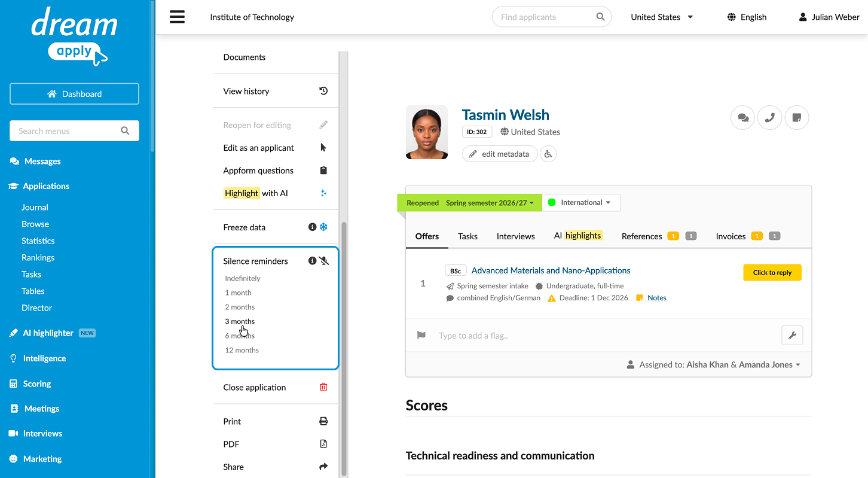Open Messages in the sidebar
Image resolution: width=868 pixels, height=478 pixels.
(x=35, y=161)
